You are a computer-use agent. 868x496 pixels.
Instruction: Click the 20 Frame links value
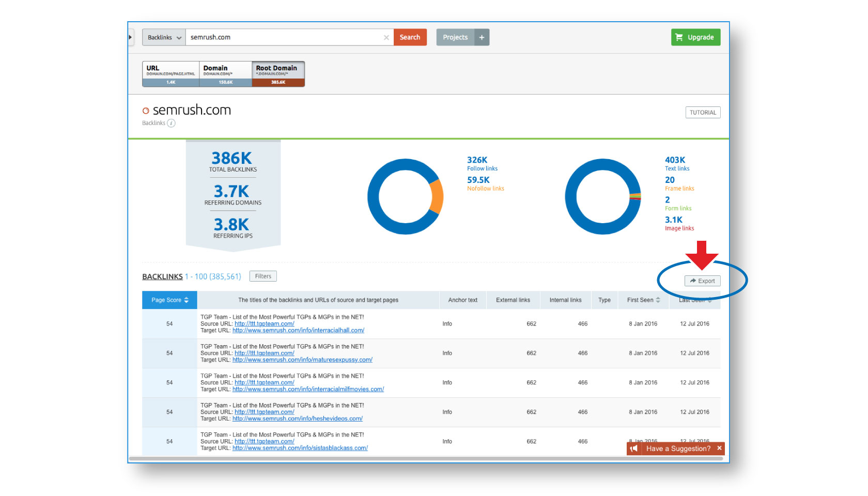pyautogui.click(x=670, y=180)
